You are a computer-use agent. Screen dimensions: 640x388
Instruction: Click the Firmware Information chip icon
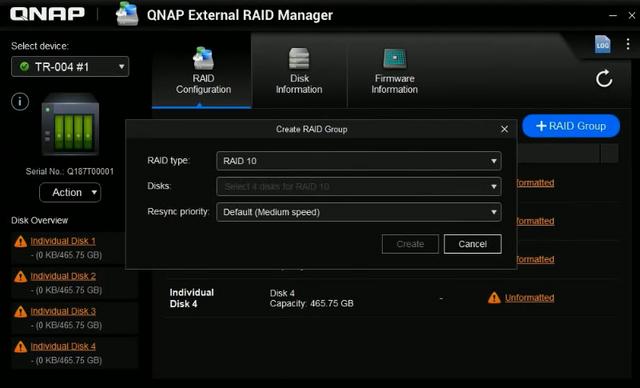395,59
